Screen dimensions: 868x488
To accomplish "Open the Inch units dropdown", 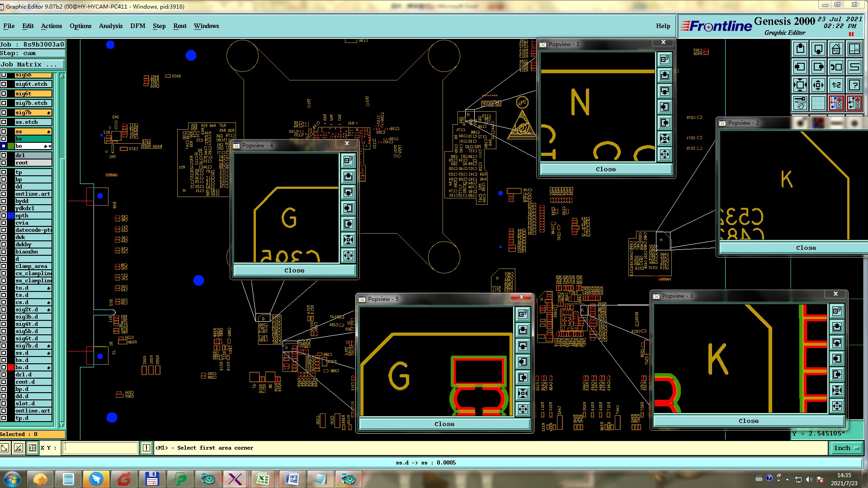I will [845, 448].
